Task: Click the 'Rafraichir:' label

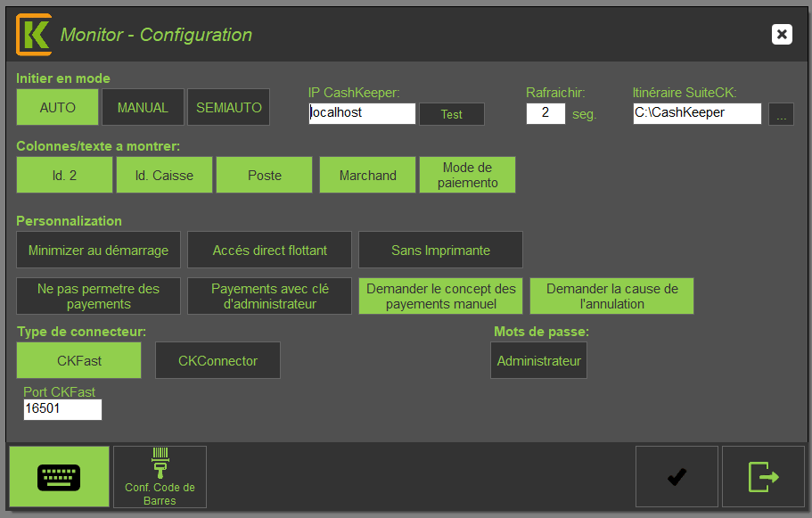Action: (x=555, y=93)
